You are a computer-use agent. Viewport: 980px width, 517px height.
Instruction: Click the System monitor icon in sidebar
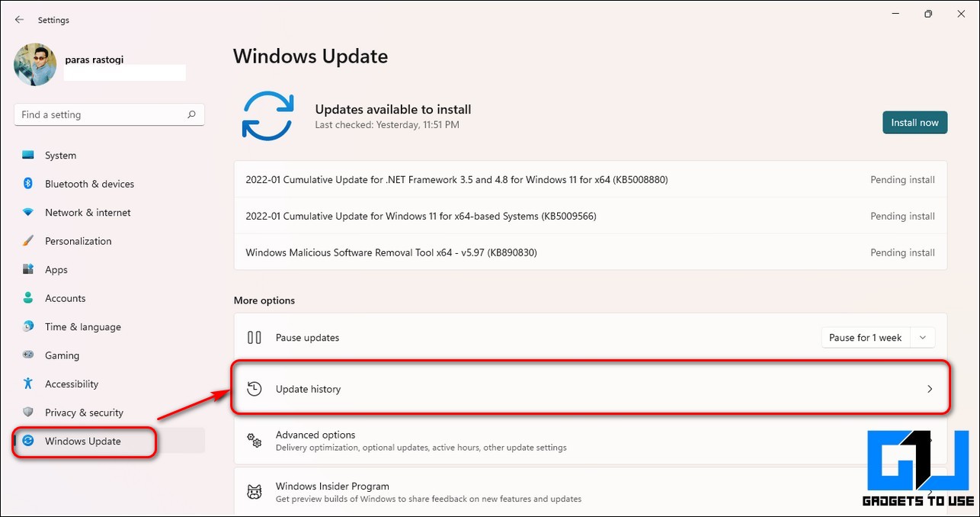click(x=28, y=156)
